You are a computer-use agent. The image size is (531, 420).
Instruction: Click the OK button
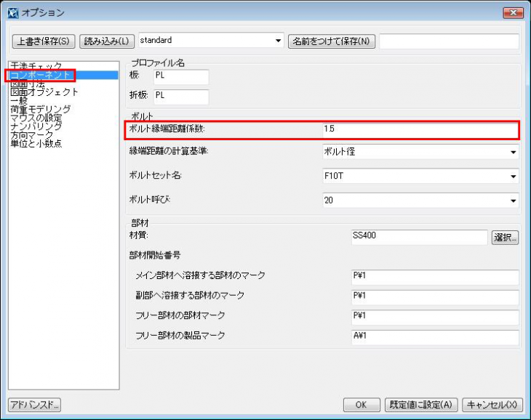point(361,405)
